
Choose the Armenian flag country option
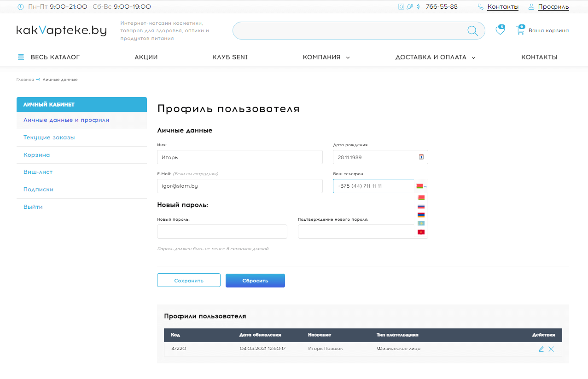421,215
